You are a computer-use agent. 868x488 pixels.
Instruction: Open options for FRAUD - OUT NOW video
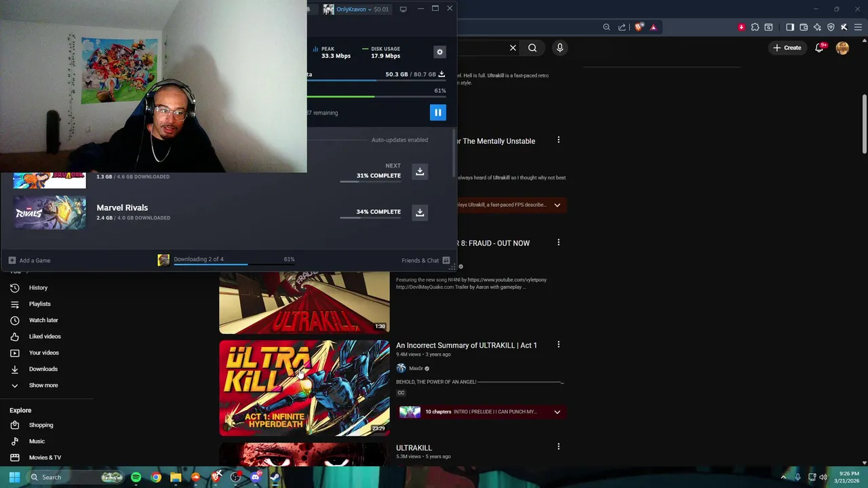(558, 242)
